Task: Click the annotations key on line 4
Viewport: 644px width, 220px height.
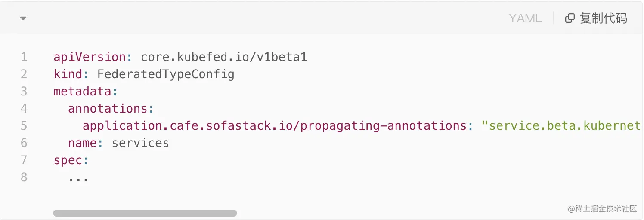Action: (108, 108)
